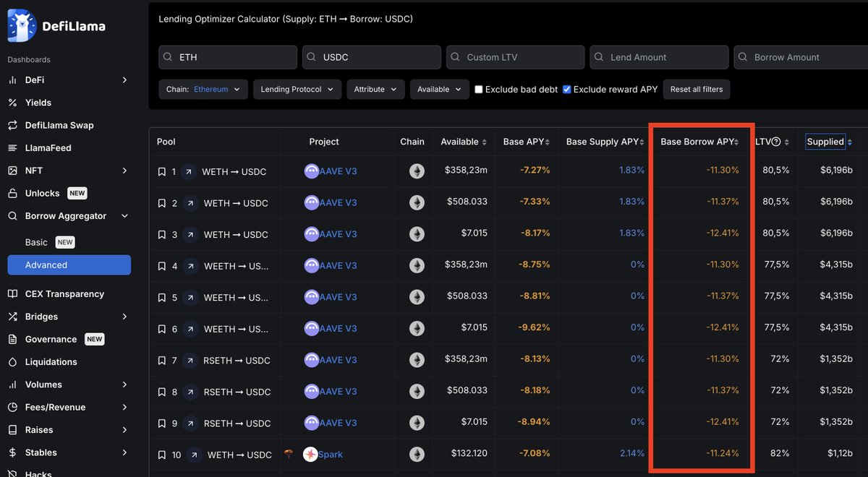Open external link arrow for pool row 3

click(x=189, y=235)
